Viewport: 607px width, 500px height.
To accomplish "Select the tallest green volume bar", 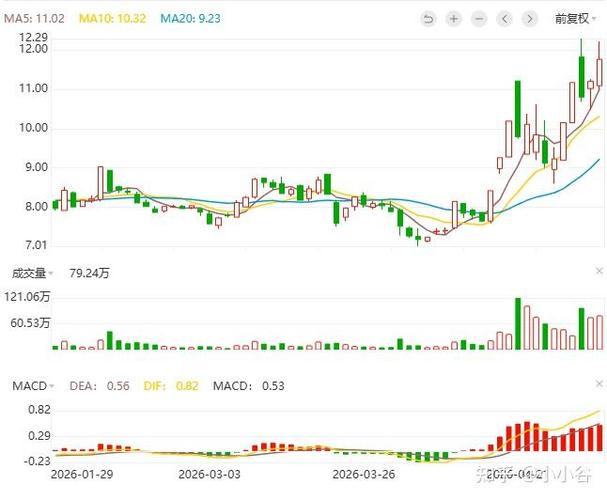I will [x=518, y=324].
